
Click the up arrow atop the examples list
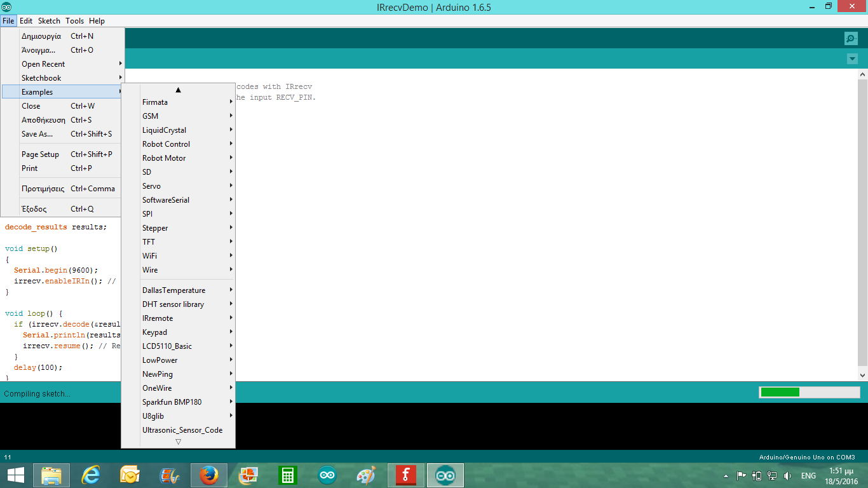point(179,90)
